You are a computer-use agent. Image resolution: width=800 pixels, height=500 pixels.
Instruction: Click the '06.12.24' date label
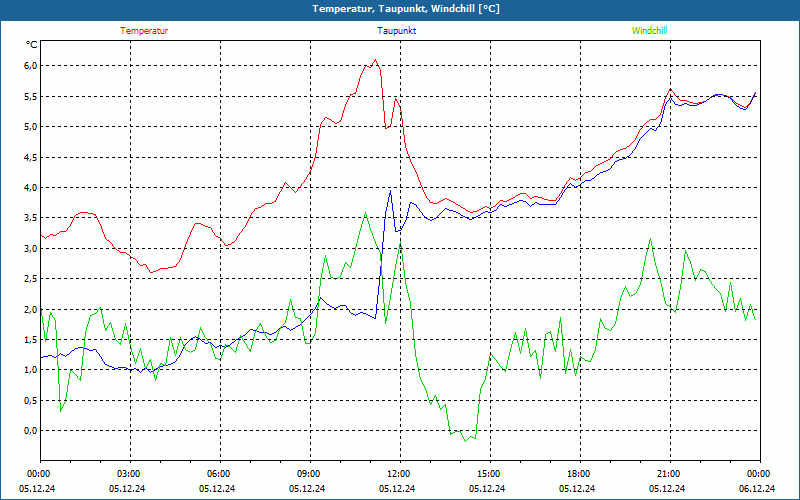pyautogui.click(x=757, y=488)
